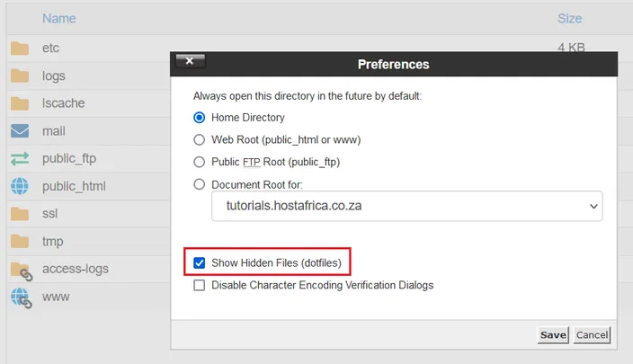Select the access-logs entry name

(x=76, y=269)
